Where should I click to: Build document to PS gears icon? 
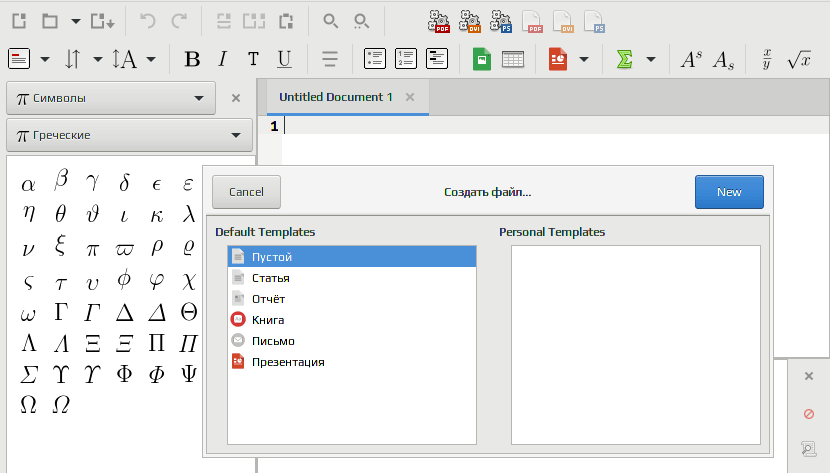[x=501, y=22]
